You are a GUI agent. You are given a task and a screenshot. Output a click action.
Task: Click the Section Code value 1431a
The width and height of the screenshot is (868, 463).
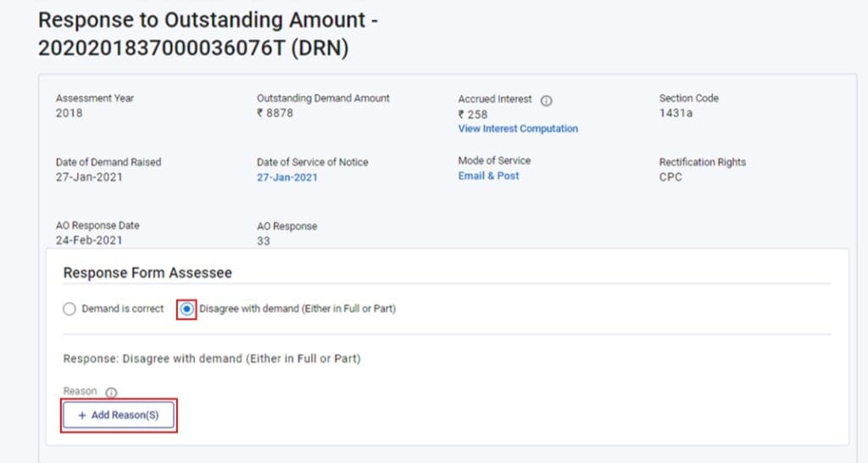676,113
